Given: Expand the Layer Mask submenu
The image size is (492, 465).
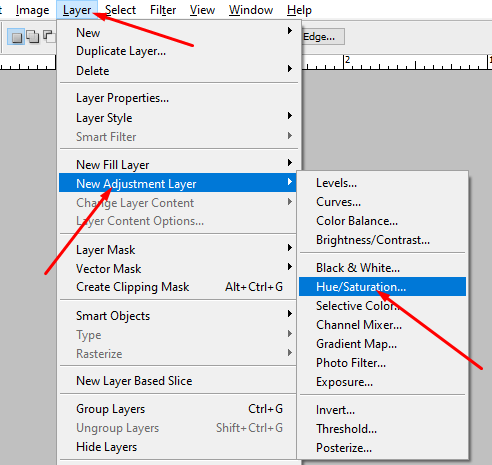Looking at the screenshot, I should [x=178, y=250].
